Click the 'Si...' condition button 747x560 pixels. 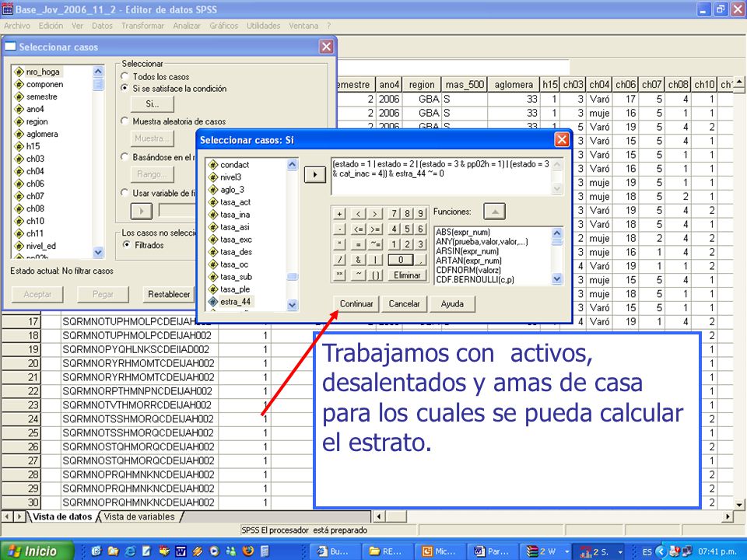153,103
